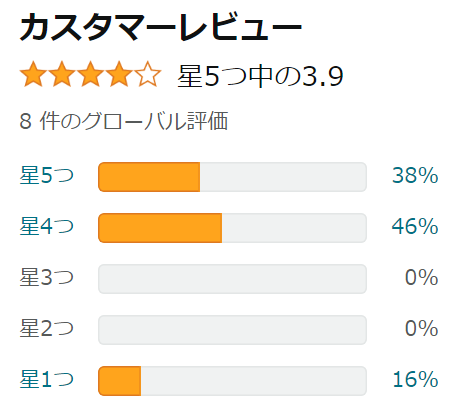Click the second filled rating star
The height and width of the screenshot is (410, 457).
point(62,74)
